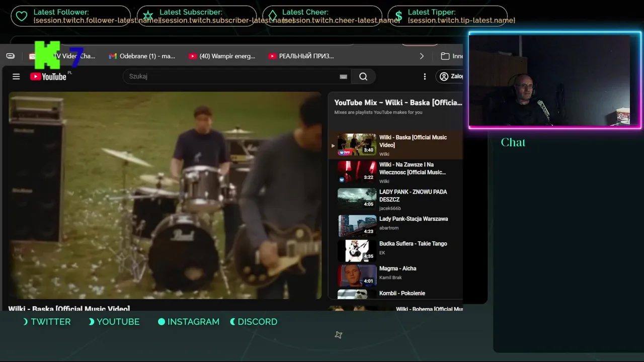Click channel name Kamil Brak
This screenshot has height=362, width=644.
pyautogui.click(x=390, y=278)
